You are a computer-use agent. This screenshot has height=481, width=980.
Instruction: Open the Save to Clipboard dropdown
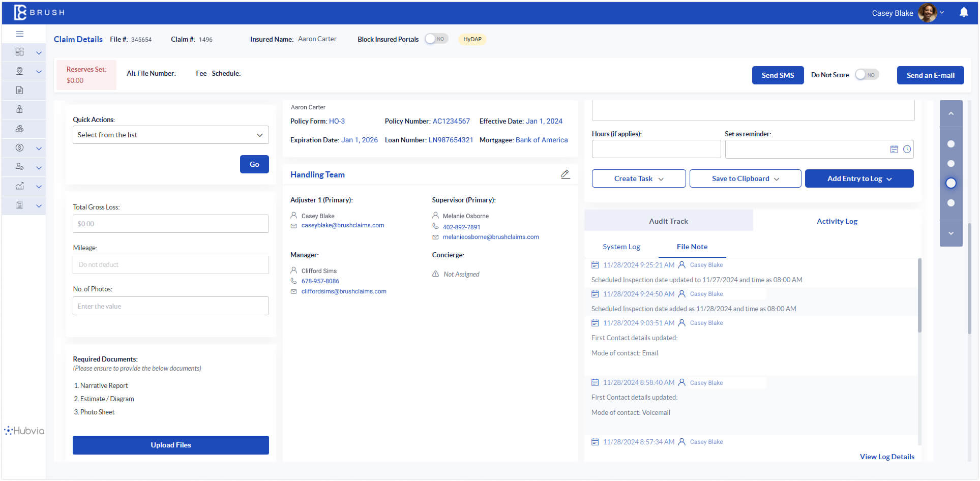[745, 178]
